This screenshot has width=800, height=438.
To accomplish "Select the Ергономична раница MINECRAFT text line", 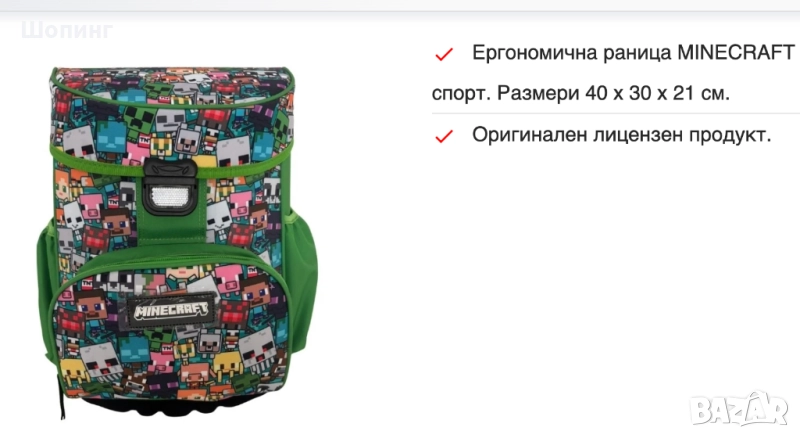I will (x=633, y=53).
